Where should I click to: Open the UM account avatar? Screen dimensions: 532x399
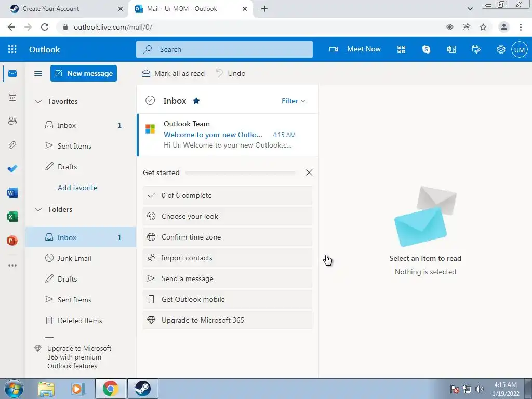520,49
